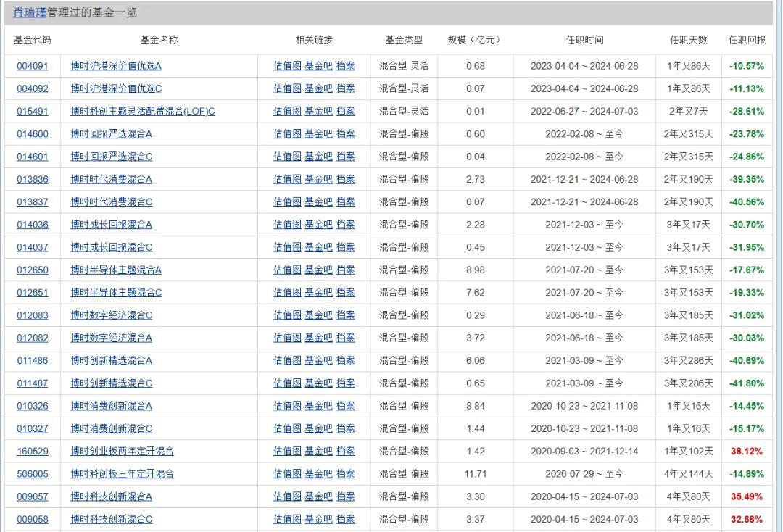Viewport: 783px width, 532px height.
Task: Open 基金吧 for 博时时代消费混合A
Action: (x=318, y=179)
